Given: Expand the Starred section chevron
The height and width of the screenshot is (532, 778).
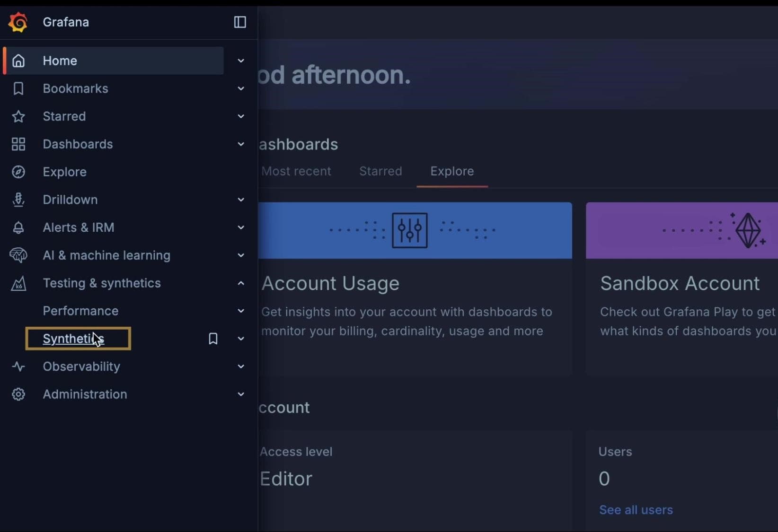Looking at the screenshot, I should pyautogui.click(x=241, y=116).
